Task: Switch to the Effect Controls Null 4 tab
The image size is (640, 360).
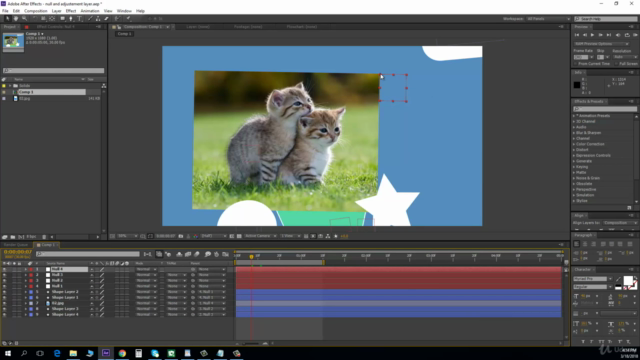Action: point(56,27)
